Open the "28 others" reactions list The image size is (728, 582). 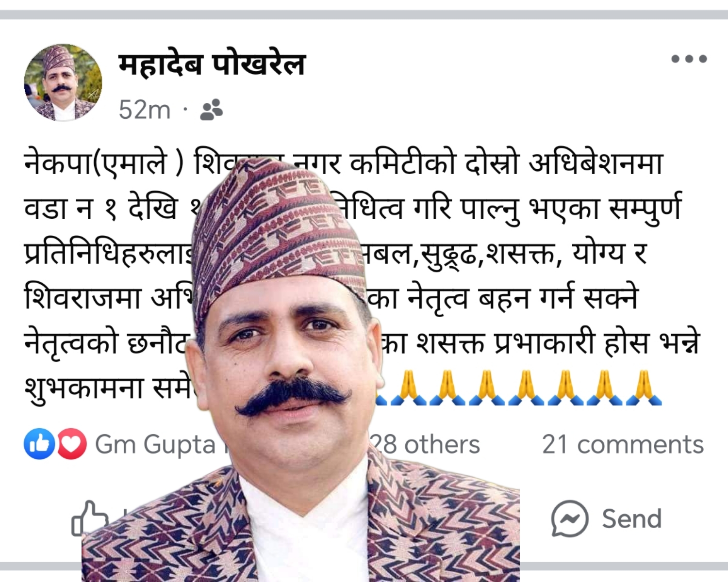426,444
